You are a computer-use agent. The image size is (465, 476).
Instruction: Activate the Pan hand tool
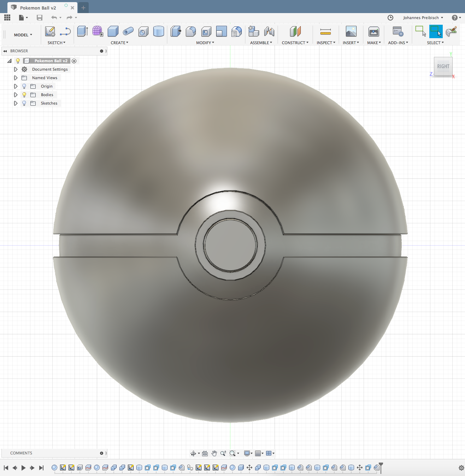point(214,453)
